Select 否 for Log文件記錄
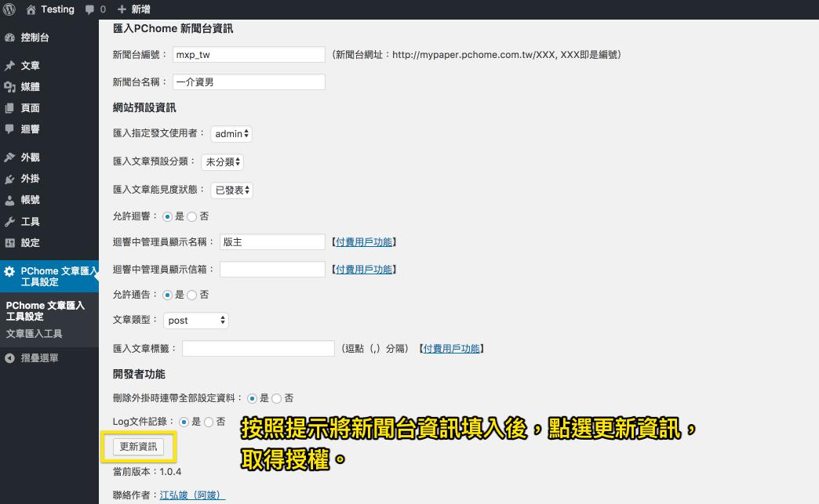The height and width of the screenshot is (504, 819). pyautogui.click(x=209, y=422)
